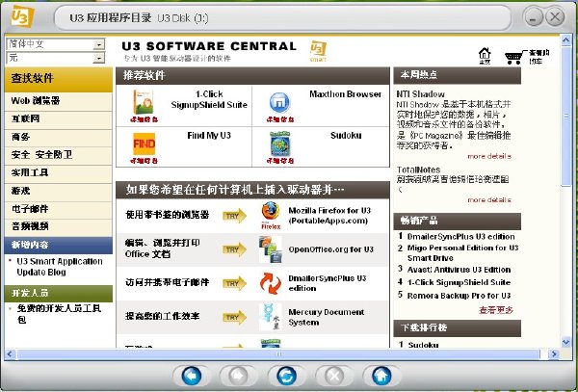Select the DmailerSyncPlus sync icon
This screenshot has width=578, height=392.
pyautogui.click(x=270, y=283)
